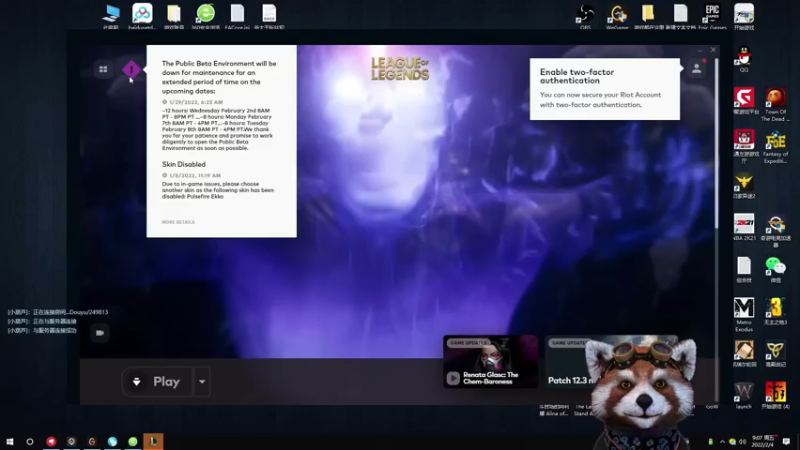Open Borderlands 3 yellow '3' shortcut
This screenshot has width=800, height=450.
coord(776,311)
